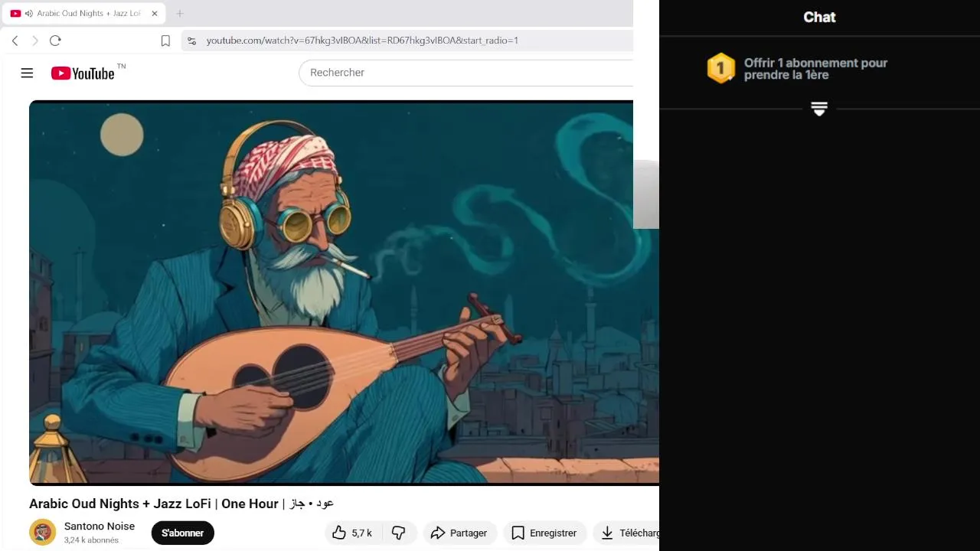
Task: Bookmark this page with the bookmark icon
Action: pos(165,41)
